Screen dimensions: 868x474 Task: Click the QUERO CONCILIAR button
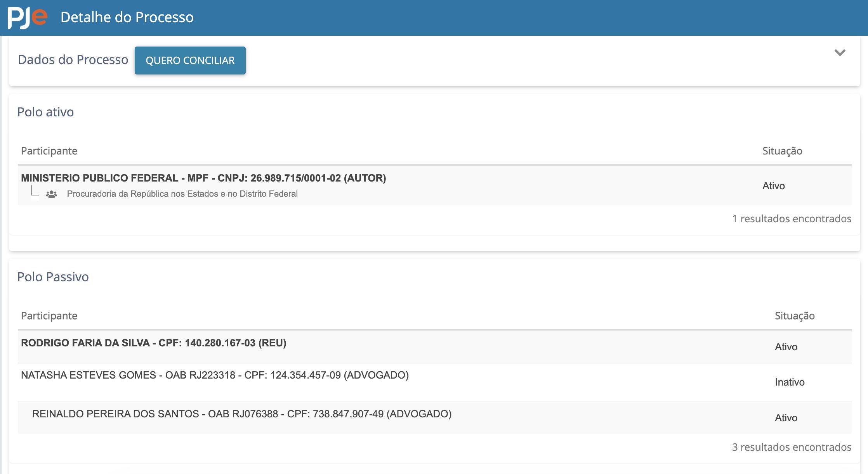(190, 61)
